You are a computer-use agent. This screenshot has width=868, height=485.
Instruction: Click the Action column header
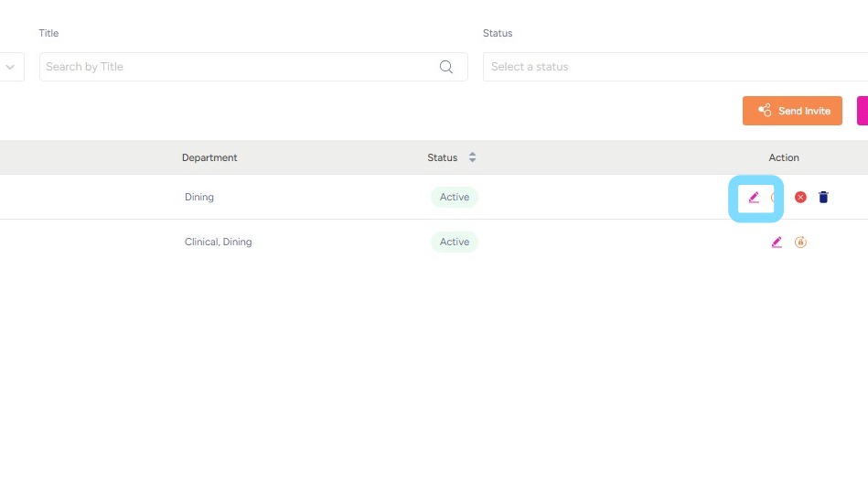[x=784, y=157]
